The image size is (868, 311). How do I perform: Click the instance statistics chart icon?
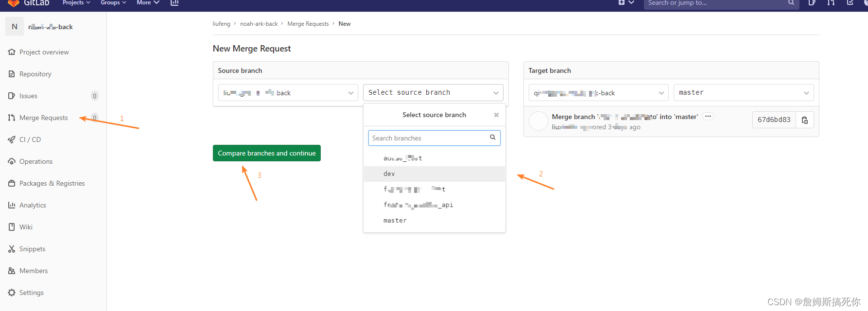174,3
